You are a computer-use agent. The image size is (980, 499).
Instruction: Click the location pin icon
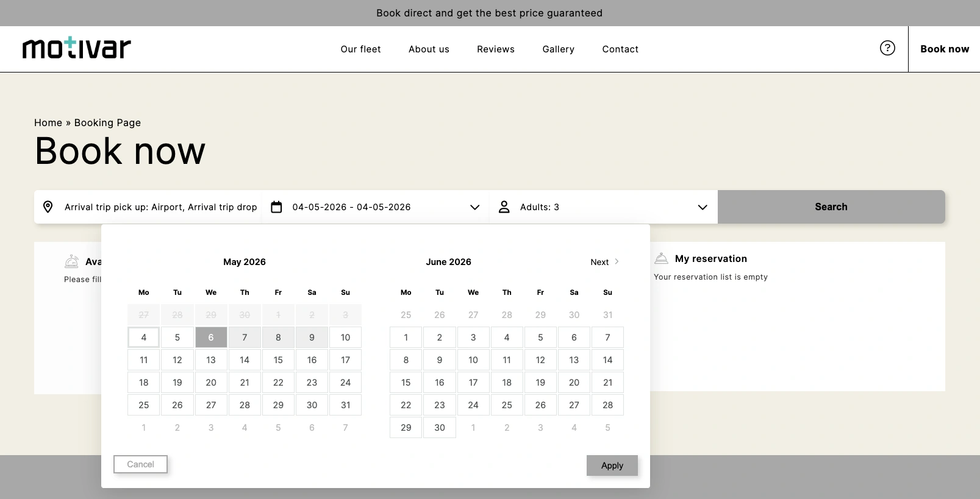tap(48, 207)
